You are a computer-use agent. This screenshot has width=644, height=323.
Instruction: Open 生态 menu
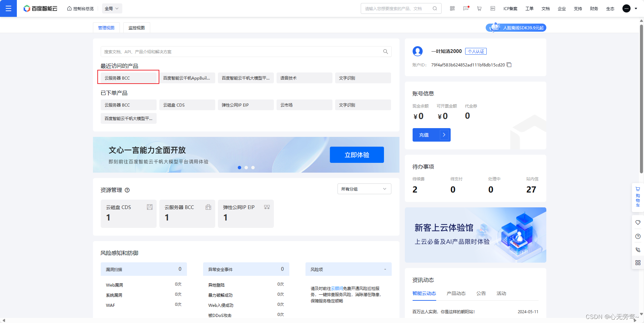tap(610, 8)
